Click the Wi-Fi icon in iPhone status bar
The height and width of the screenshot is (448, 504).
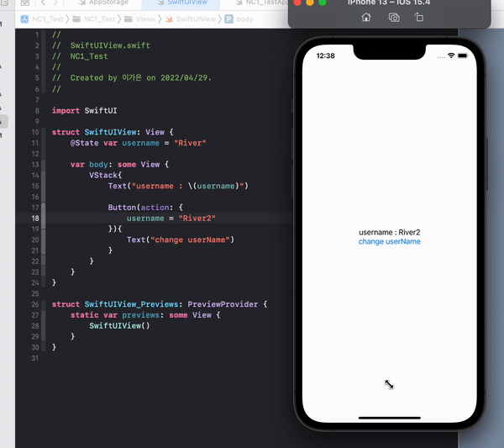[x=451, y=55]
